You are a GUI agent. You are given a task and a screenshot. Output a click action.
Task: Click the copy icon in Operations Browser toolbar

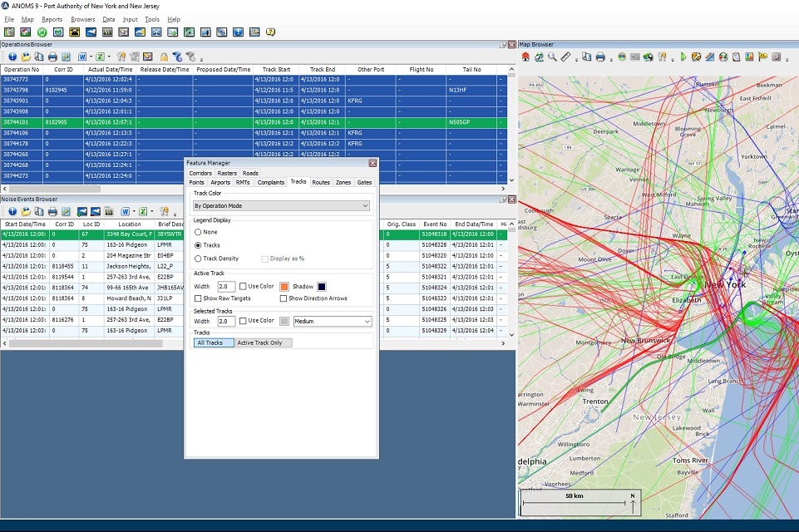coord(39,57)
